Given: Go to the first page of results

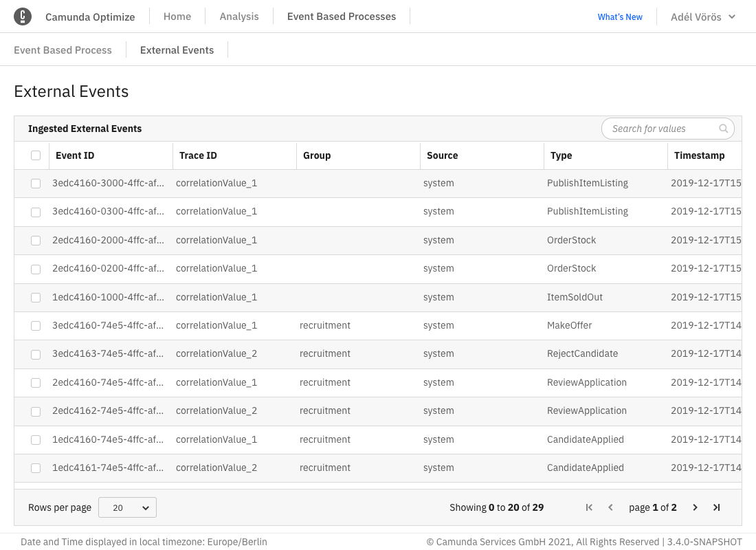Looking at the screenshot, I should pos(589,507).
